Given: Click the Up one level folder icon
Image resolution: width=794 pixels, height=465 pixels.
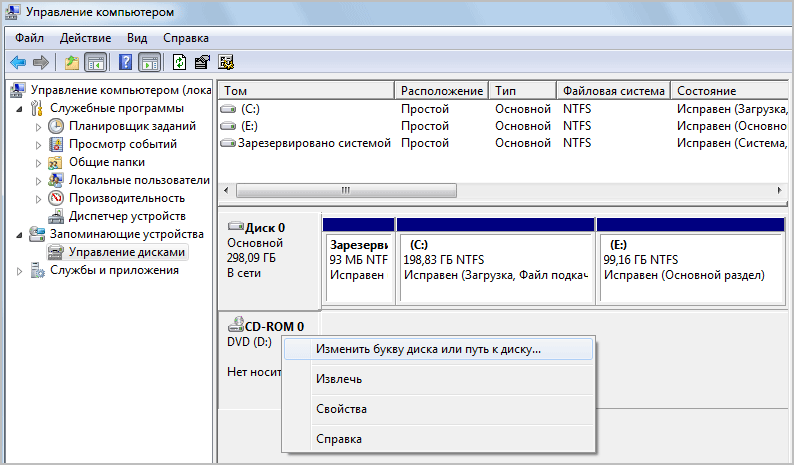Looking at the screenshot, I should (x=72, y=62).
